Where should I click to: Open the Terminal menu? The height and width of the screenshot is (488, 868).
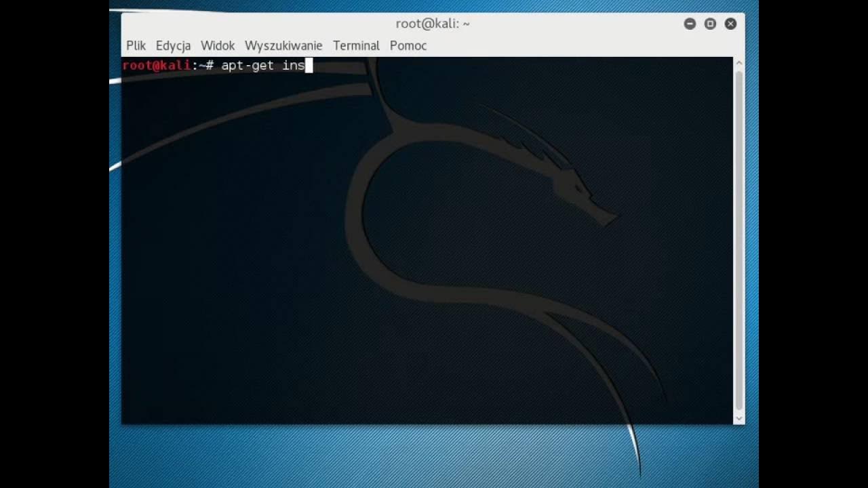pyautogui.click(x=356, y=45)
